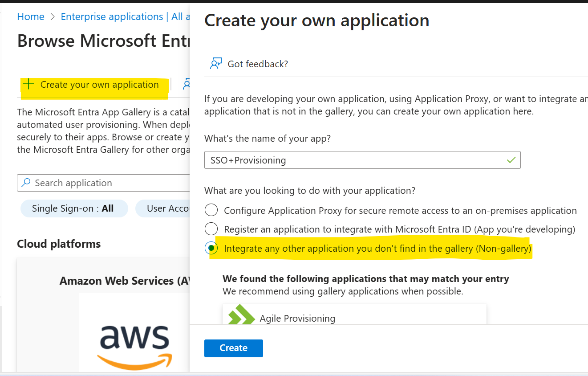Click the magnifier icon in Search application

click(26, 183)
